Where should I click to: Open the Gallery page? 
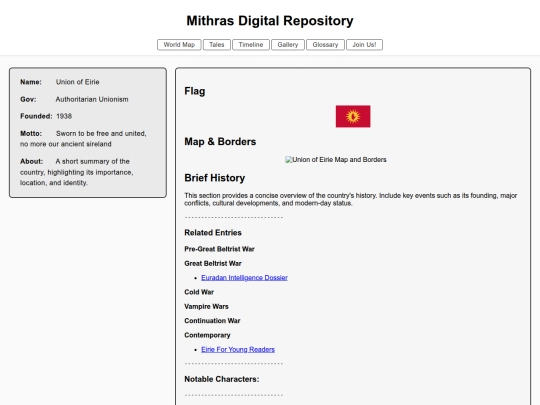(288, 45)
